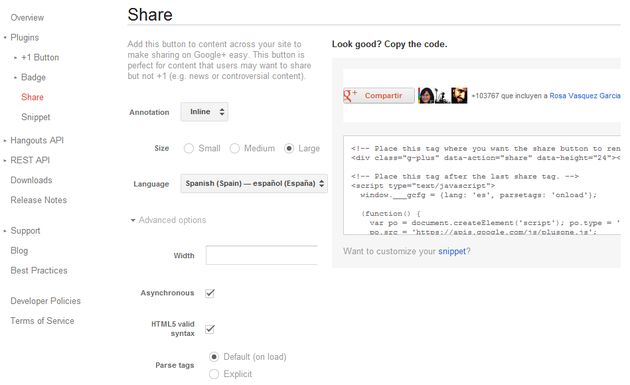Open Terms of Service page
This screenshot has height=385, width=630.
[42, 321]
